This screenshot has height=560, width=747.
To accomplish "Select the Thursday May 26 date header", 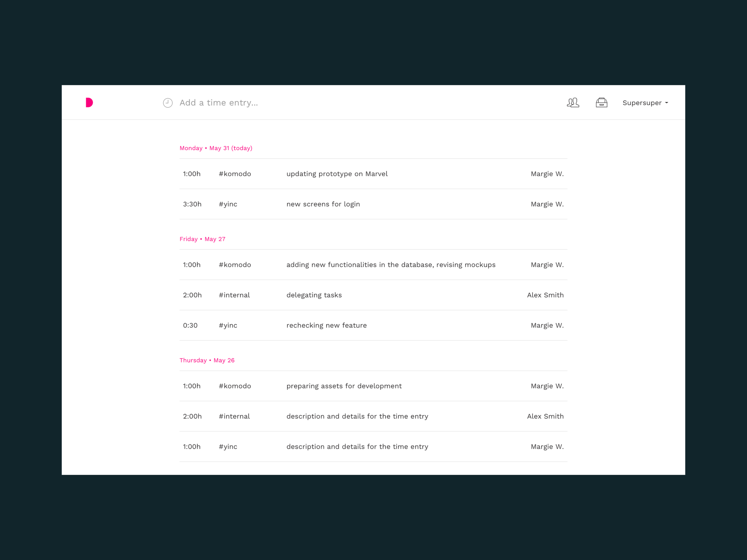I will (x=207, y=360).
